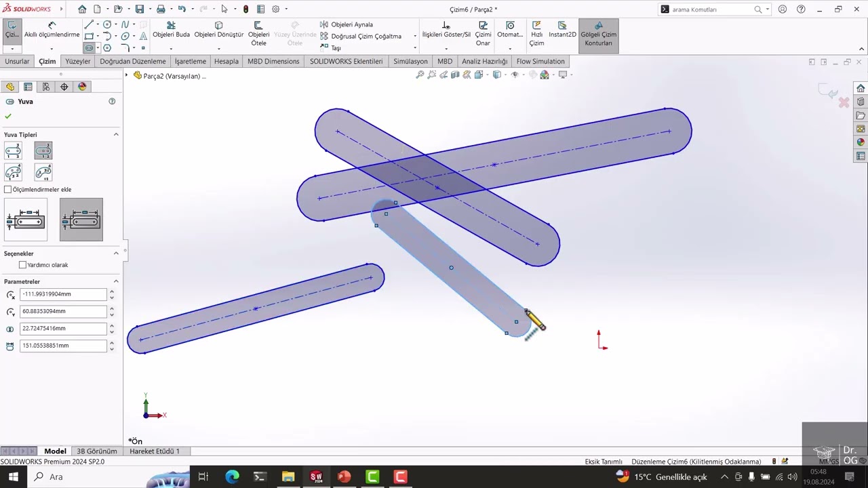Viewport: 868px width, 488px height.
Task: Enable Ölçümlendirmeler ekle checkbox
Action: (x=8, y=190)
